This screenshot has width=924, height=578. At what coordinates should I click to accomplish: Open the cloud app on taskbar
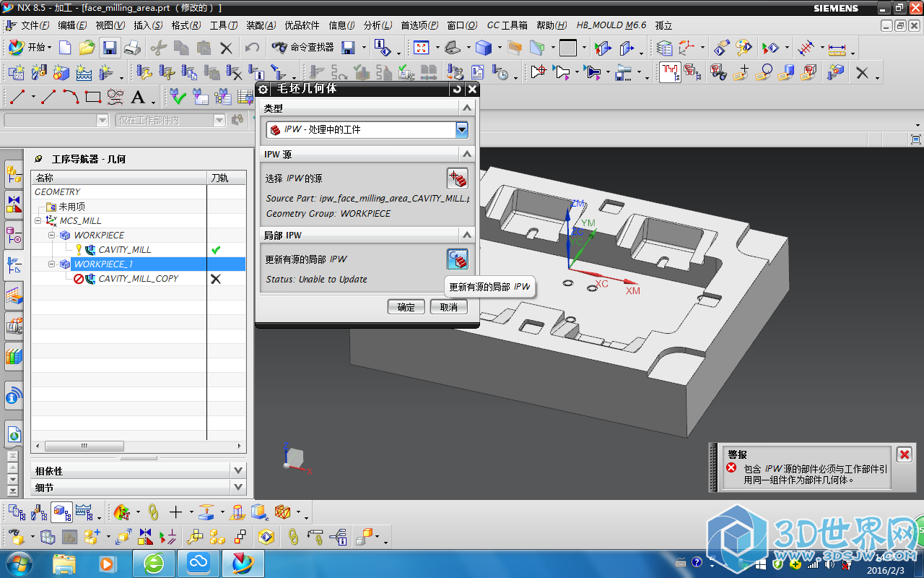[x=197, y=563]
